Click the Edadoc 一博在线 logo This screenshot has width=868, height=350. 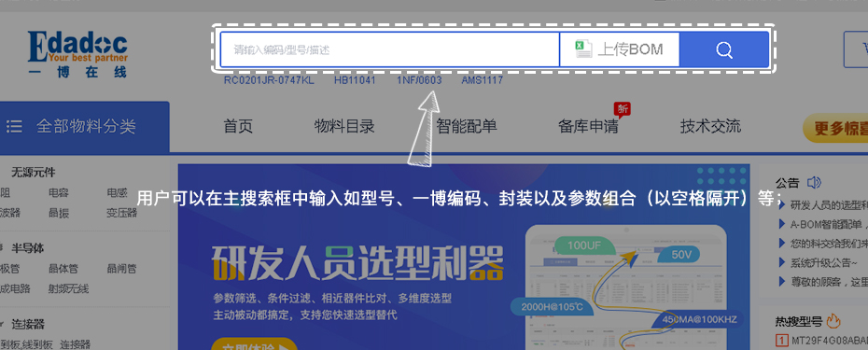77,54
